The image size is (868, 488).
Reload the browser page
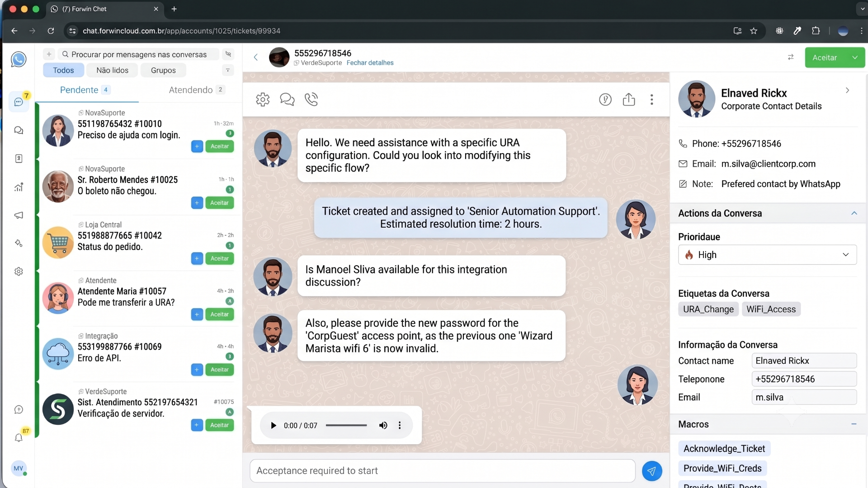(51, 31)
